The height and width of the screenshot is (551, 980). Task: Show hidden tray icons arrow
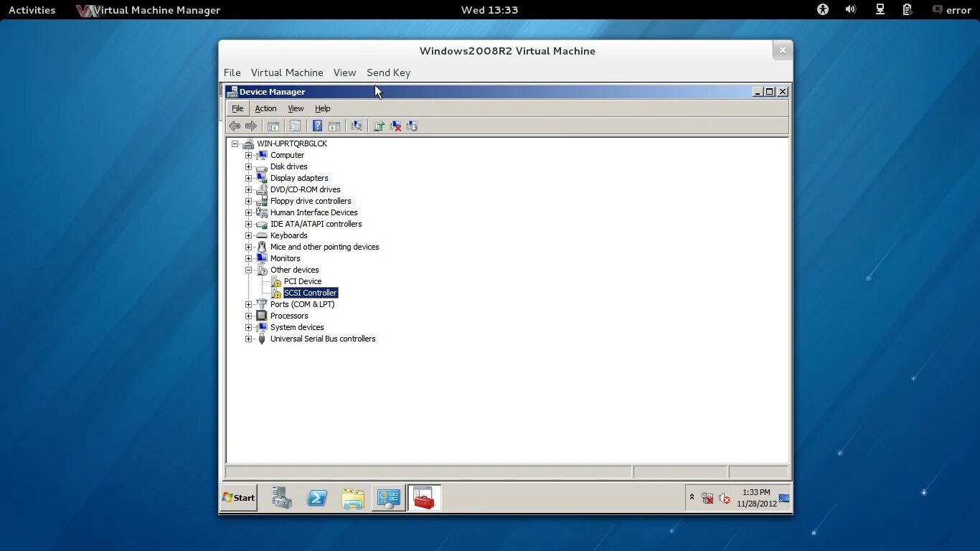pyautogui.click(x=692, y=497)
